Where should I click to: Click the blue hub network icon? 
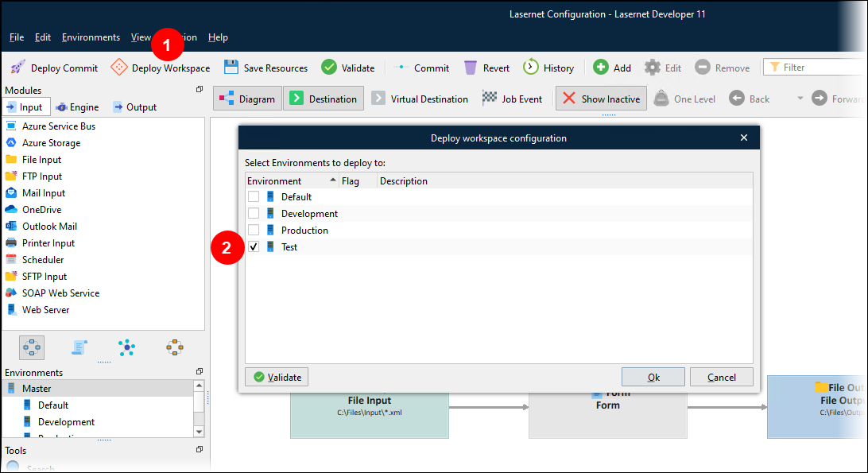126,347
